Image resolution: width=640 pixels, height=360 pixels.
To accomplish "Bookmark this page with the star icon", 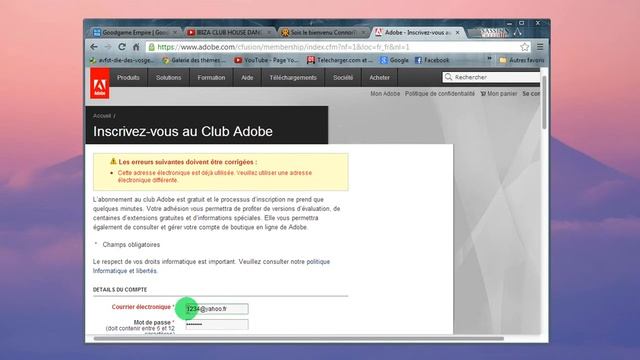I will 524,47.
